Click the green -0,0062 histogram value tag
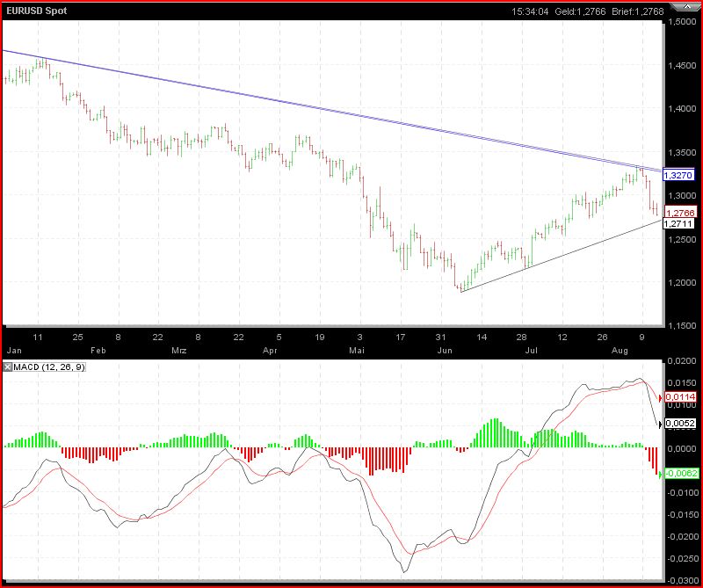 tap(680, 474)
